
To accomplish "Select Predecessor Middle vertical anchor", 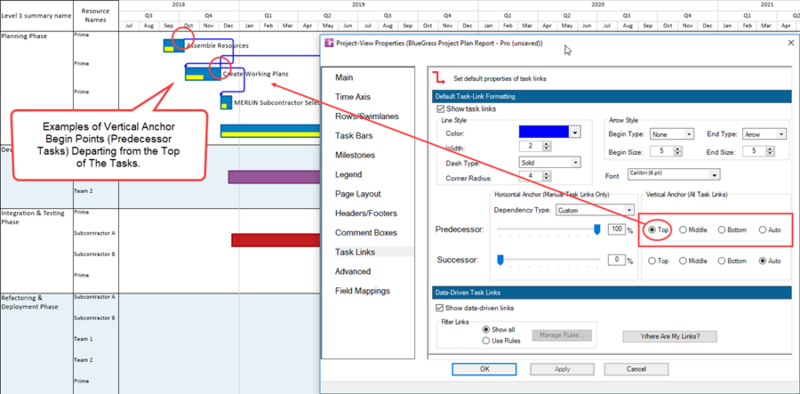I will coord(683,230).
